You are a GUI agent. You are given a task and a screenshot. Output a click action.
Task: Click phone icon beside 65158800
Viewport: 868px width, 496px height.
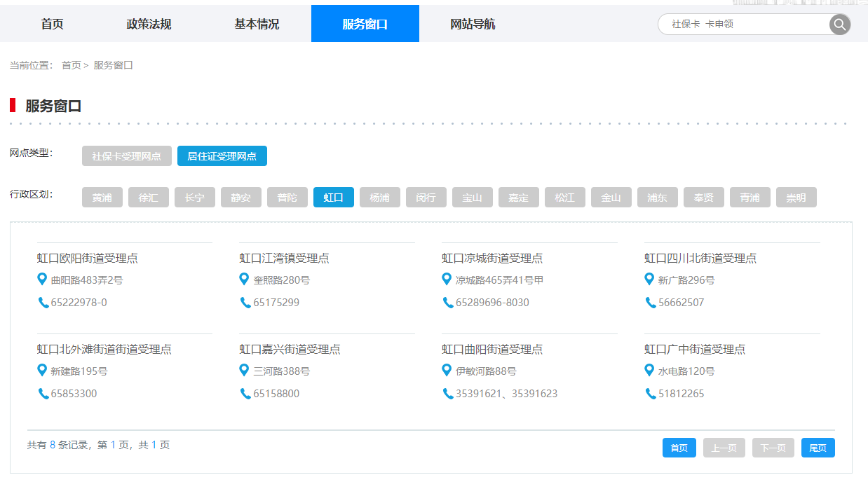(245, 394)
